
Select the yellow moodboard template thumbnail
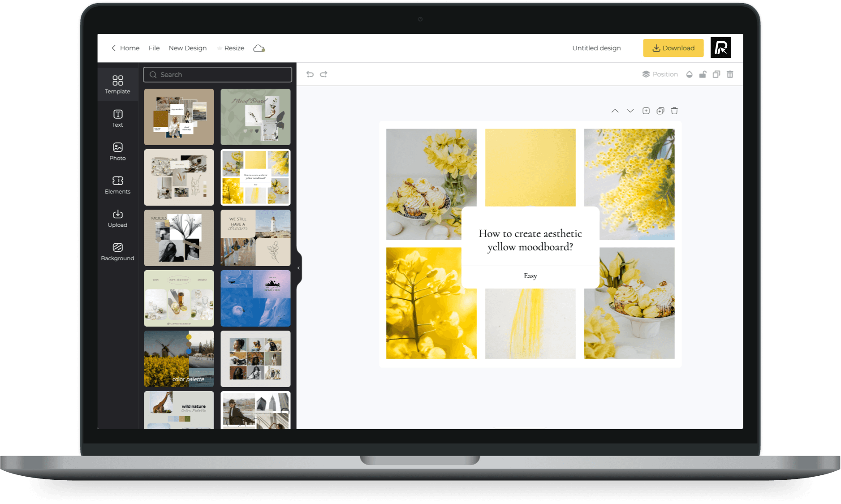coord(255,177)
